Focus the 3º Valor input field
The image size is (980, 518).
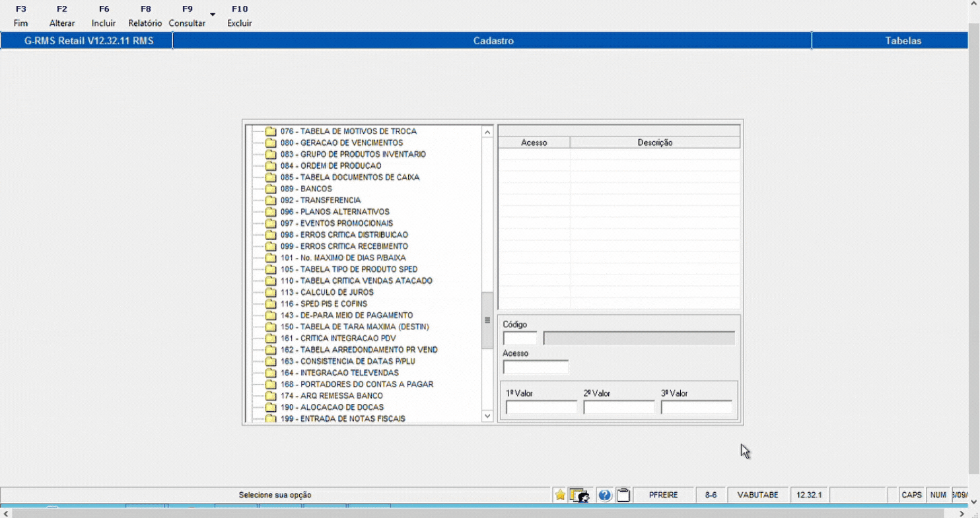697,407
